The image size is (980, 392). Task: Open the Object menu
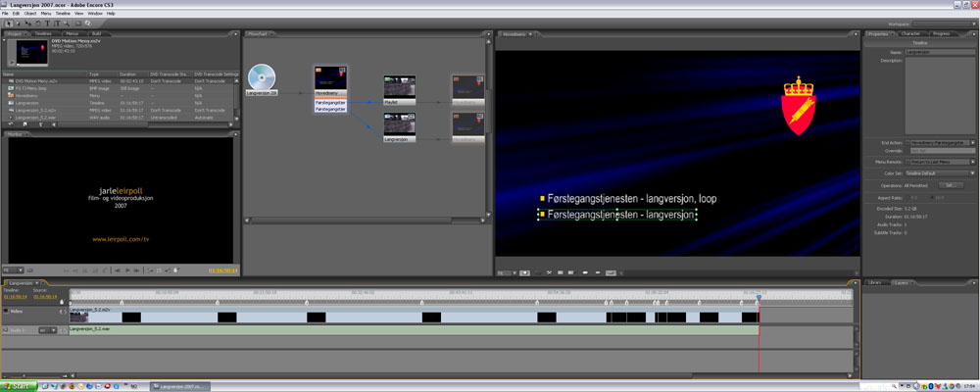(x=30, y=13)
